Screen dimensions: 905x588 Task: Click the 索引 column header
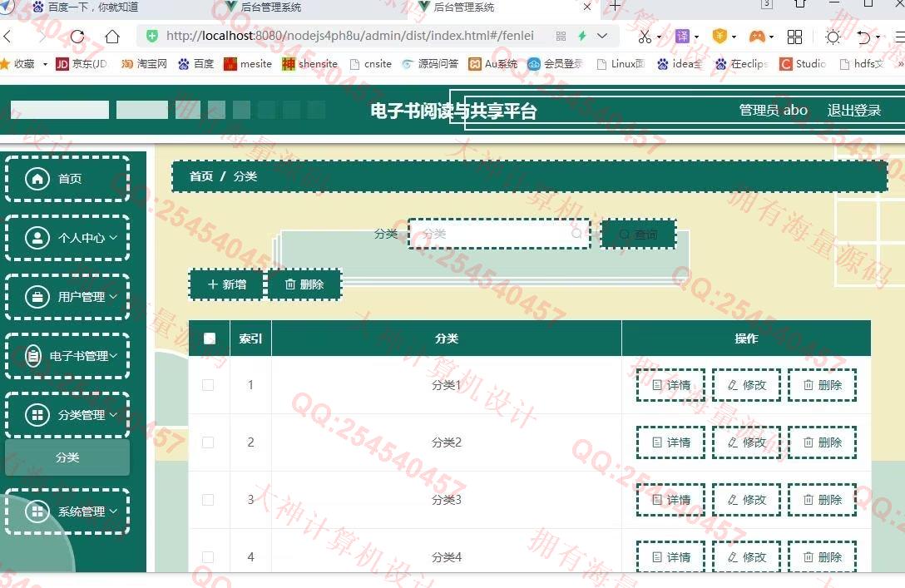(x=250, y=338)
